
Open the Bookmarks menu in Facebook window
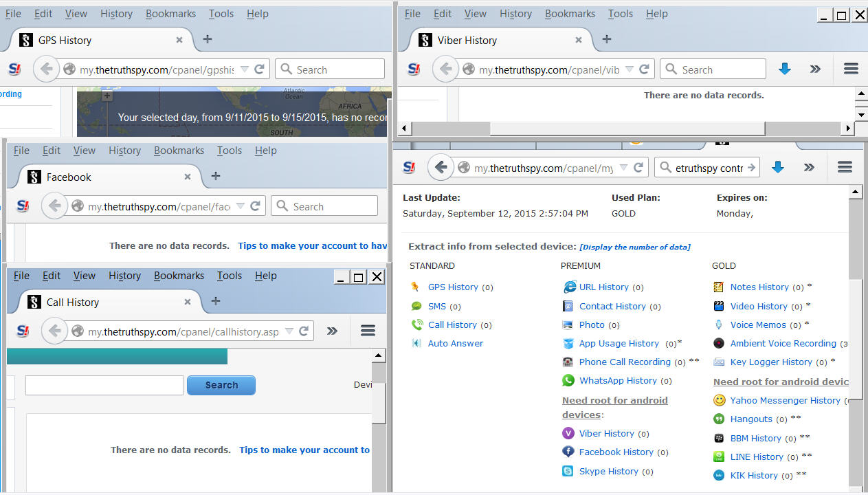(179, 151)
